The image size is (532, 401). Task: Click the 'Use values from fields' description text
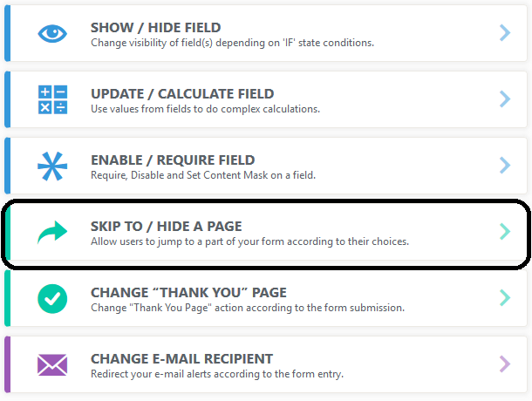205,109
